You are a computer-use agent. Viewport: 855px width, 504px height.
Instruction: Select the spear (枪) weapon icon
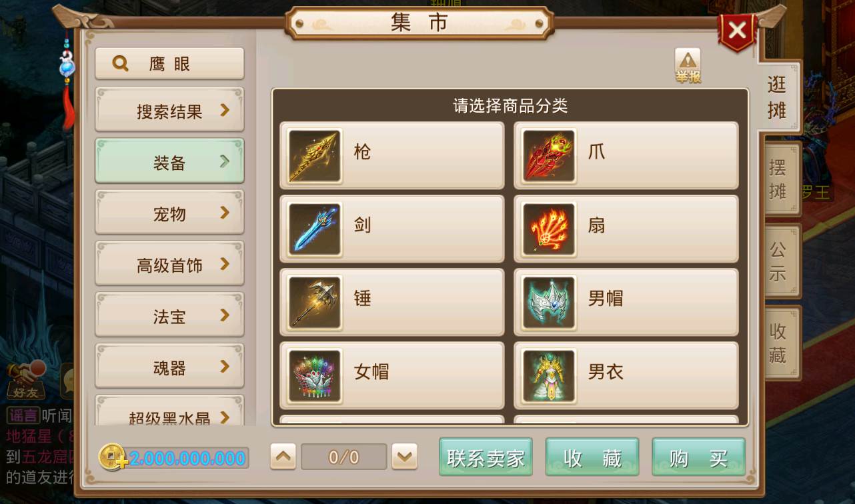pyautogui.click(x=315, y=155)
